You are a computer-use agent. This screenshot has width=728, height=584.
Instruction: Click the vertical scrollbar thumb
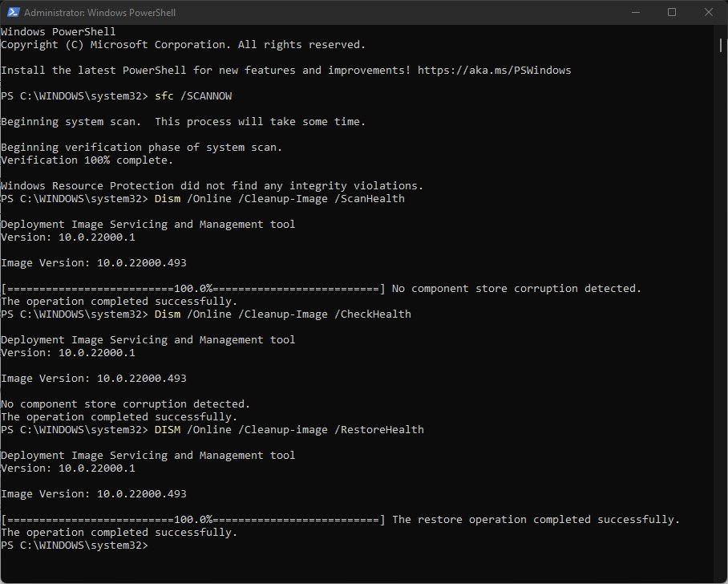pyautogui.click(x=721, y=45)
